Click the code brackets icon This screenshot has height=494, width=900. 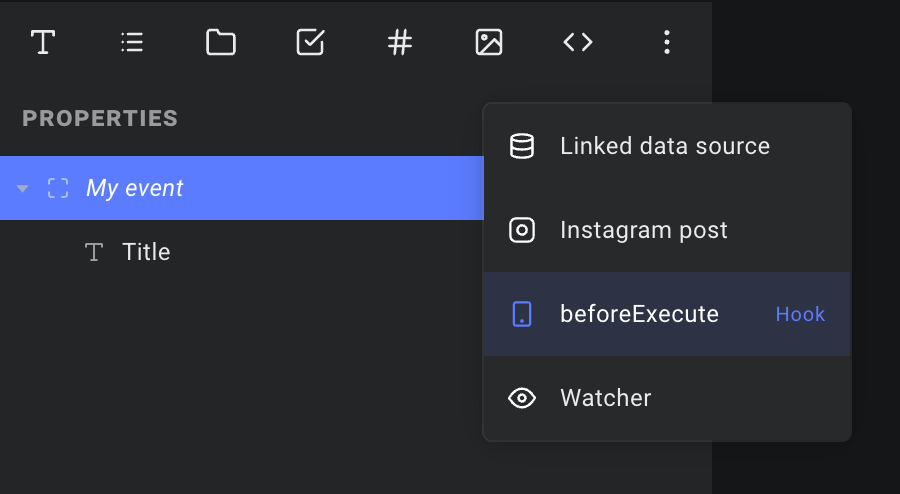pyautogui.click(x=578, y=42)
